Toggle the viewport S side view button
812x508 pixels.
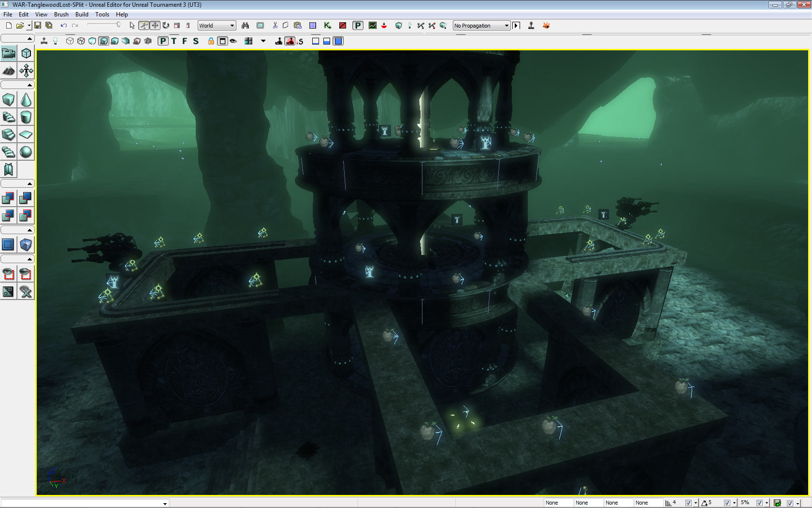pyautogui.click(x=196, y=41)
